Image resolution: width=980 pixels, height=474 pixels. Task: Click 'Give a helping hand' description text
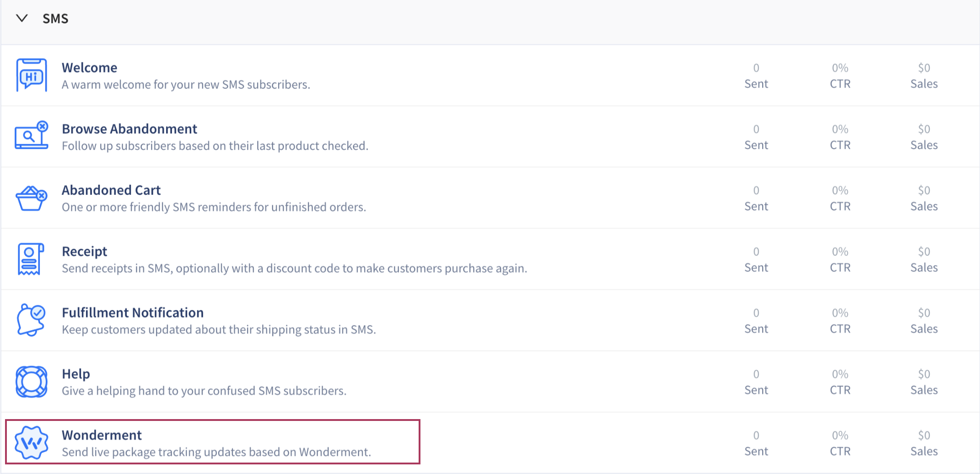pos(204,391)
